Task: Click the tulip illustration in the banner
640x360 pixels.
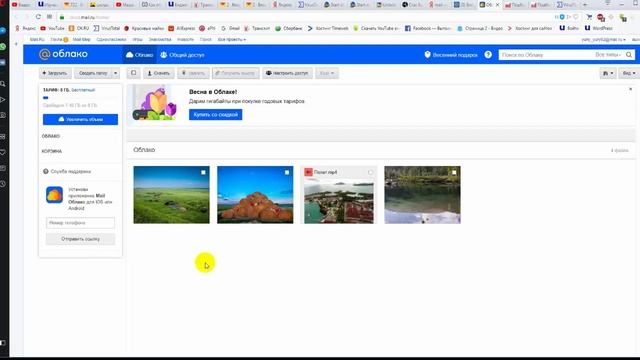Action: tap(154, 103)
